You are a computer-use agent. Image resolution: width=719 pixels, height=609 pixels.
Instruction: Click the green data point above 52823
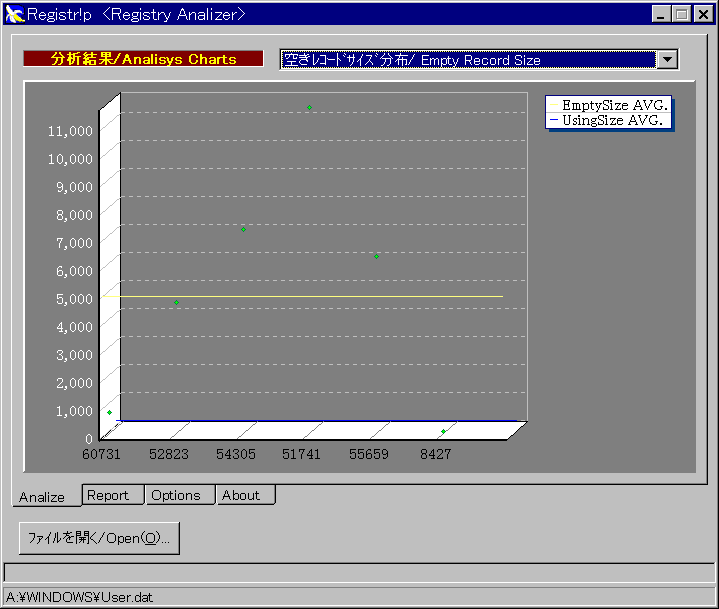click(177, 302)
